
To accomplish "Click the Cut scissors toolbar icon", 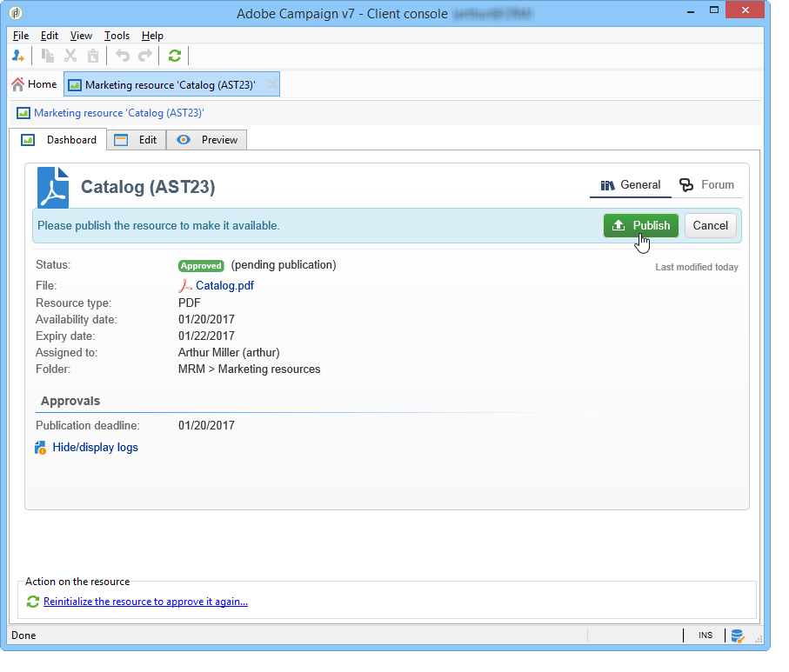I will pos(70,56).
